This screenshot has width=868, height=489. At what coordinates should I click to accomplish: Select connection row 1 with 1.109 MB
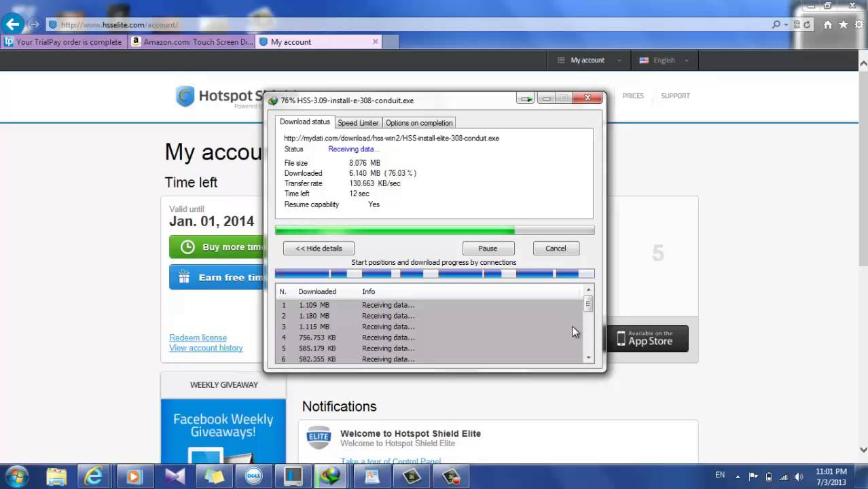tap(429, 305)
